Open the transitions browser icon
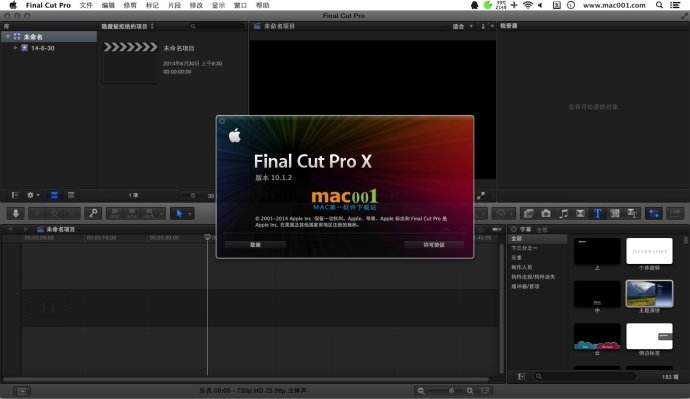The width and height of the screenshot is (690, 399). click(x=580, y=214)
